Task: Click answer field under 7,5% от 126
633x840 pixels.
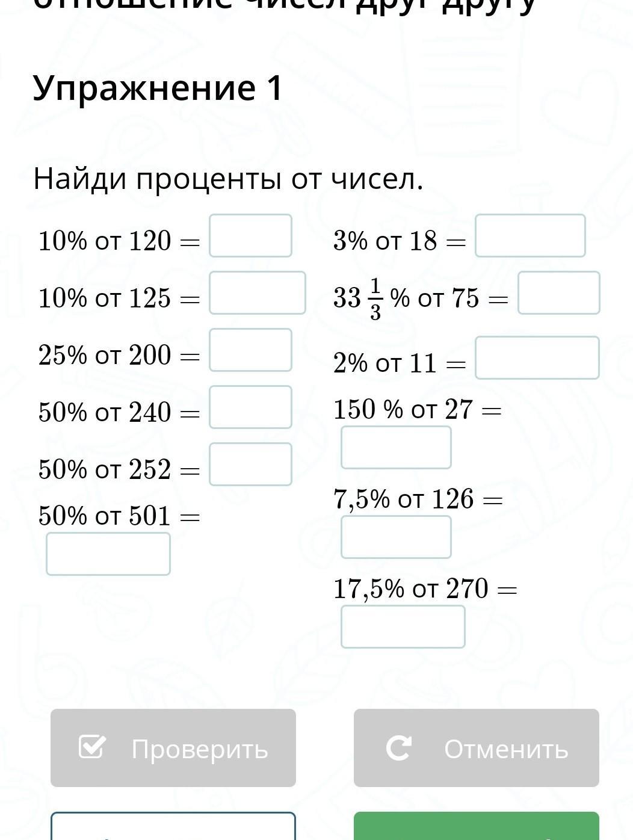Action: pyautogui.click(x=396, y=537)
